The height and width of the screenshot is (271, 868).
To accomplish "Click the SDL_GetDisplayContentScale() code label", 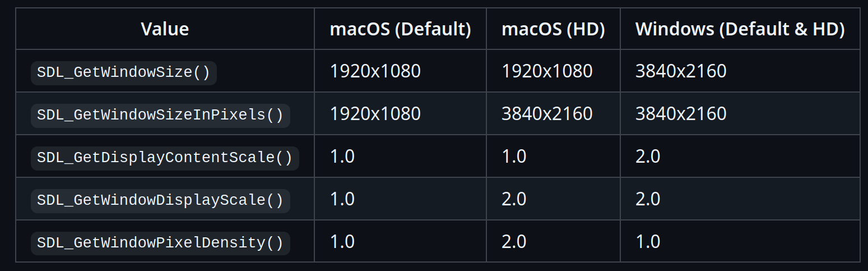I will [165, 158].
